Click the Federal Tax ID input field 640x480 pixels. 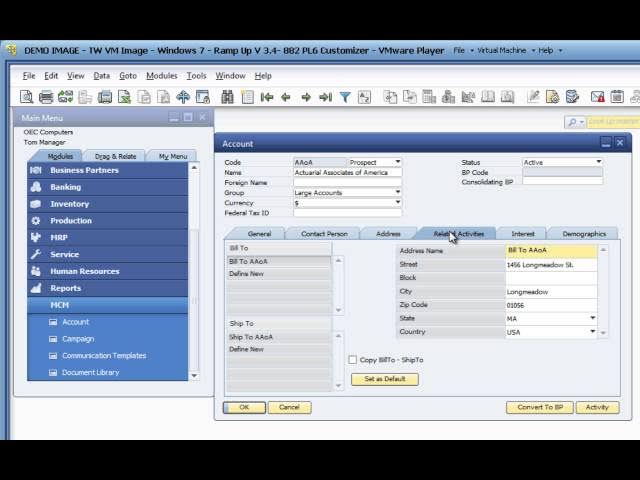pyautogui.click(x=347, y=213)
